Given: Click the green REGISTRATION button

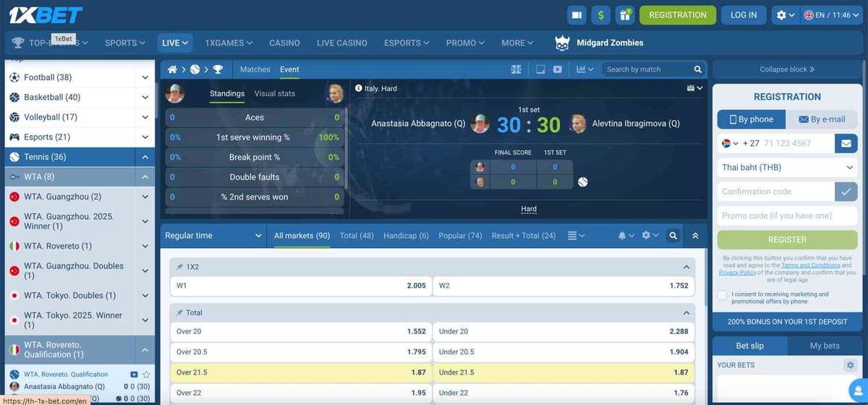Looking at the screenshot, I should (x=678, y=14).
